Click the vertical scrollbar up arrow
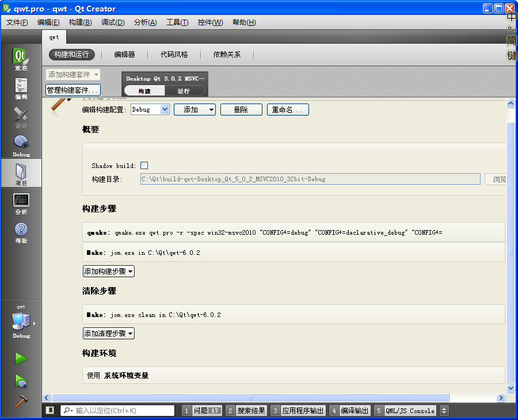The width and height of the screenshot is (518, 420). (x=511, y=104)
